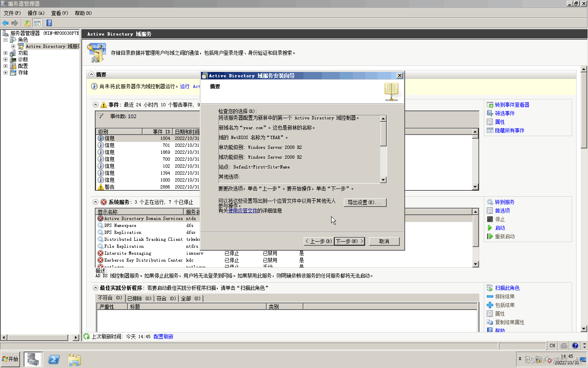Open Windows Explorer from the taskbar
This screenshot has width=588, height=368.
74,359
